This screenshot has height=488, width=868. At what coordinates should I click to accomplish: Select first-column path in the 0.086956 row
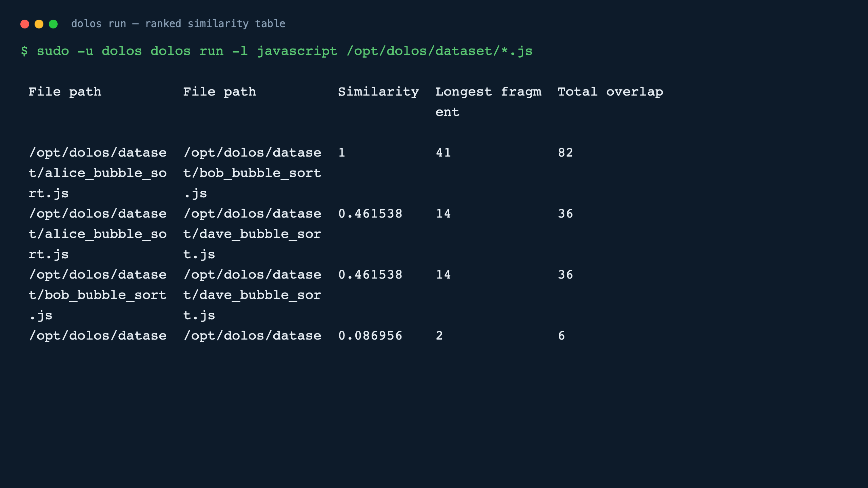tap(98, 335)
